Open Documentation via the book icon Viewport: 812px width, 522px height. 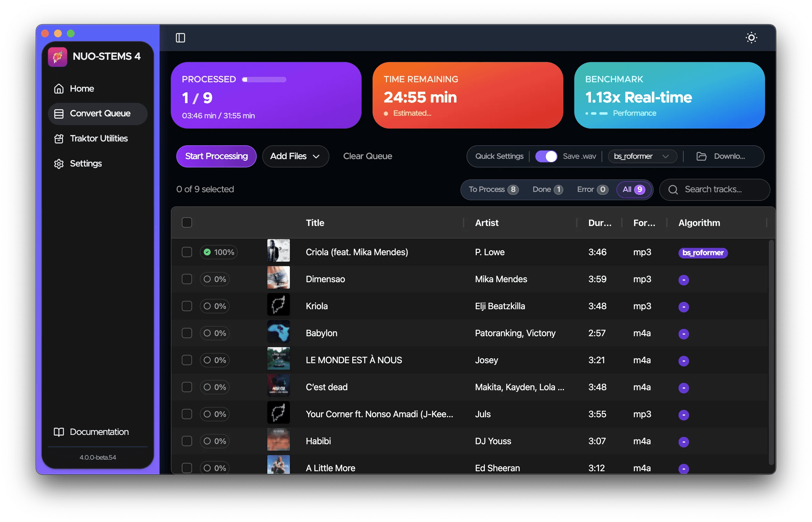coord(58,432)
